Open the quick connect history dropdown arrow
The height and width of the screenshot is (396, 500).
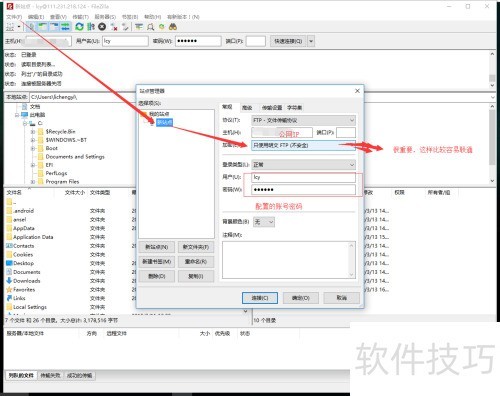coord(311,41)
